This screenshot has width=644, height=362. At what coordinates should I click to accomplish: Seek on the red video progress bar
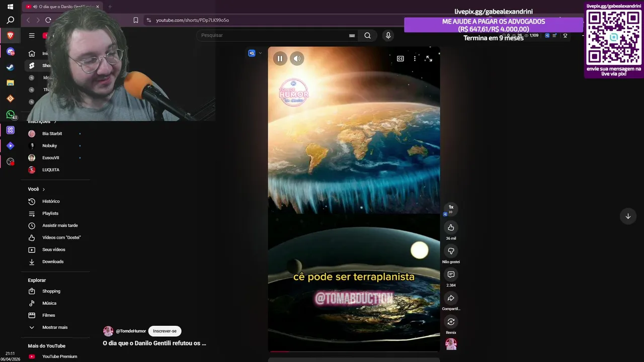point(354,351)
